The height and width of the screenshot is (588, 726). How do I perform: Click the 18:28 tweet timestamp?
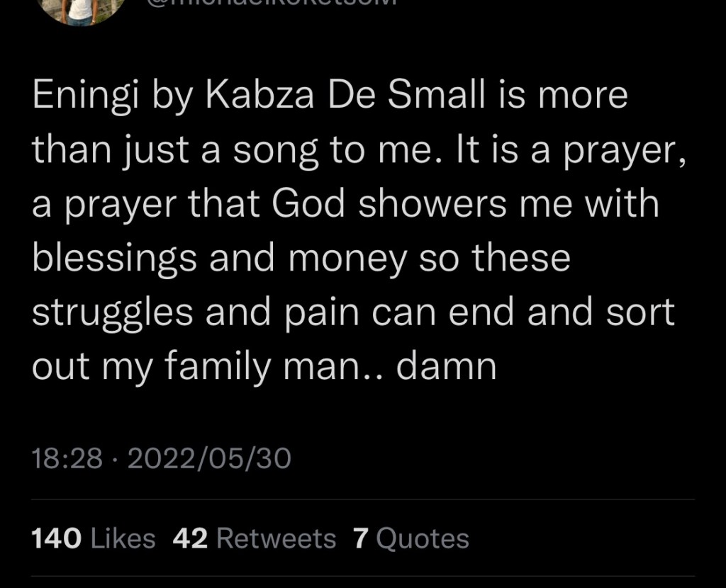pos(67,460)
